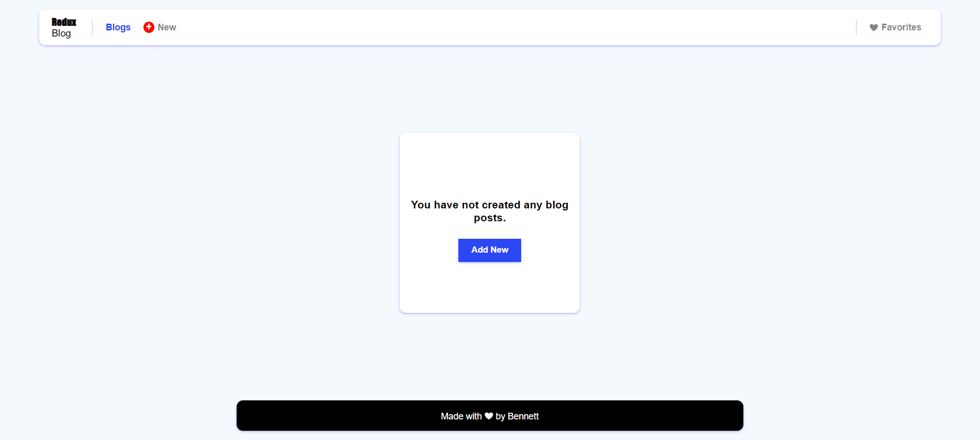Screen dimensions: 980x440
Task: Select the 'You have not created any blog posts.' message
Action: pyautogui.click(x=490, y=212)
